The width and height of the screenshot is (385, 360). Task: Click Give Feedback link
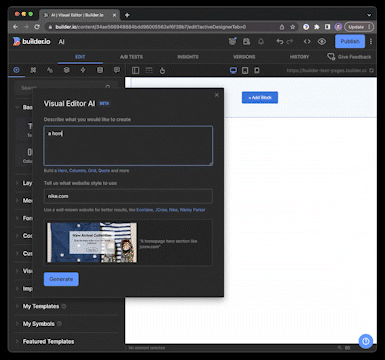coord(349,57)
